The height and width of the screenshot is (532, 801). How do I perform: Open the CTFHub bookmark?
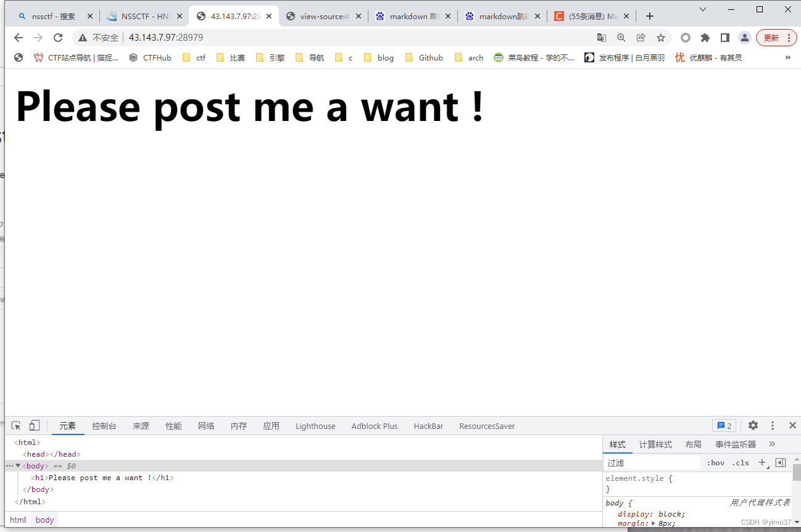[150, 57]
